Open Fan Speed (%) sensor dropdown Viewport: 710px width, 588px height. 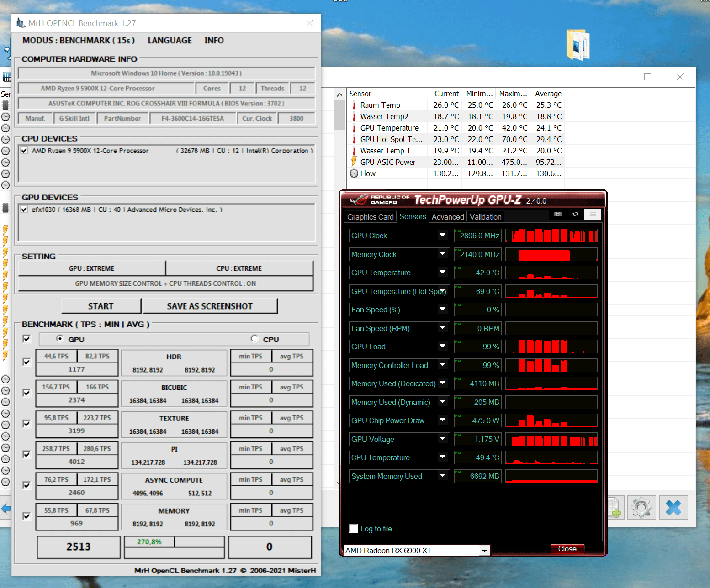442,310
